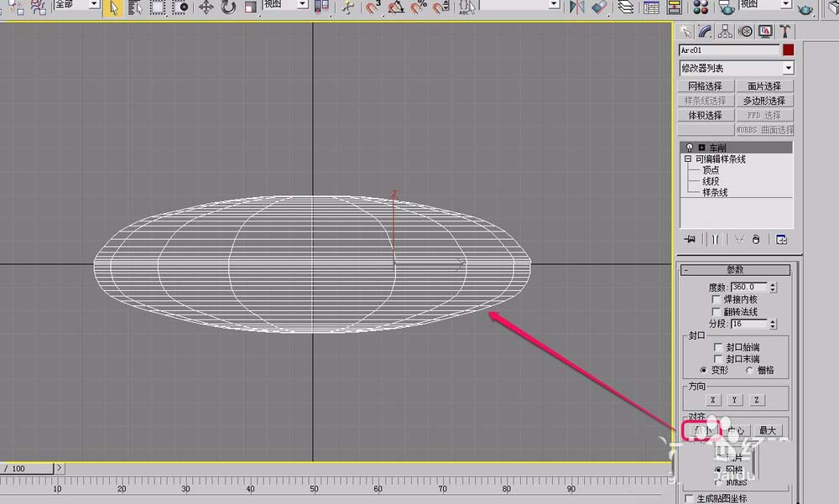Select the 变形 radio button
Screen dimensions: 839x504
click(703, 370)
